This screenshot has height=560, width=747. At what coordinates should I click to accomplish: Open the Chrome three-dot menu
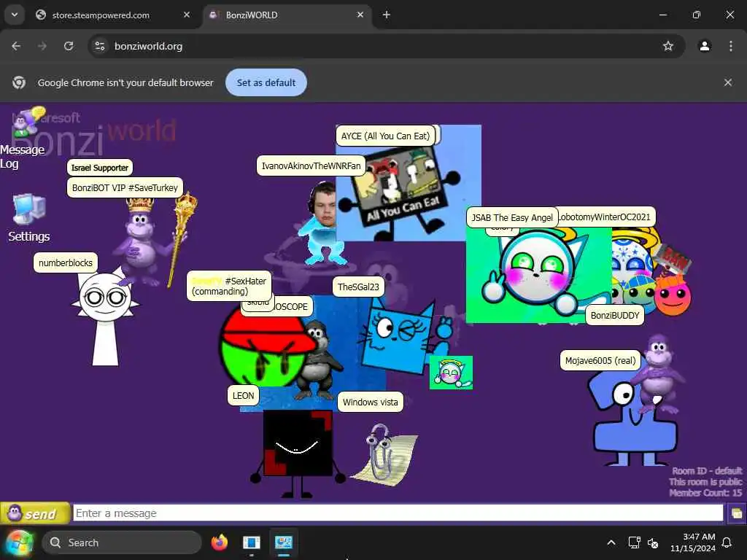point(731,46)
